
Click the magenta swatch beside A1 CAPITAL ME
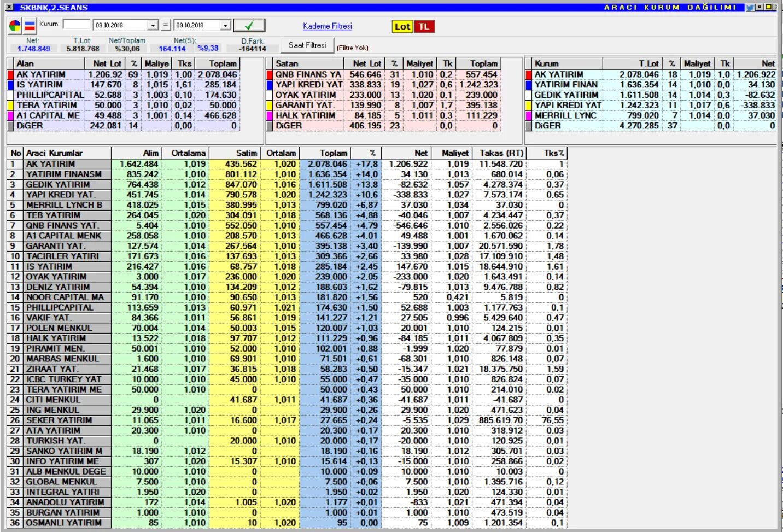pyautogui.click(x=10, y=115)
